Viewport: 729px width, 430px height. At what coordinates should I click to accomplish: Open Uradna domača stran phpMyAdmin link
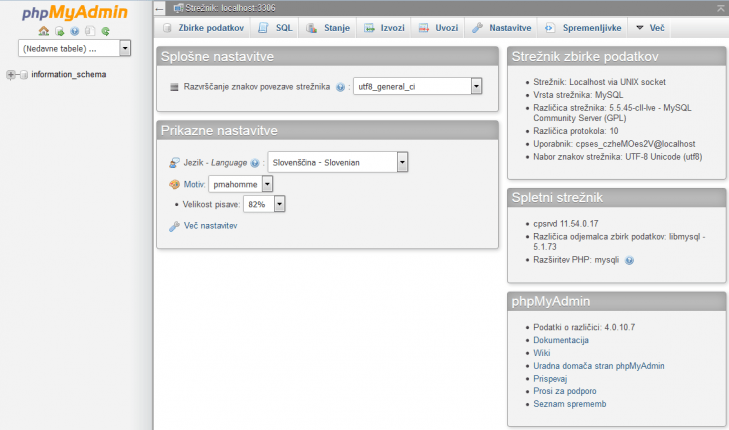599,366
